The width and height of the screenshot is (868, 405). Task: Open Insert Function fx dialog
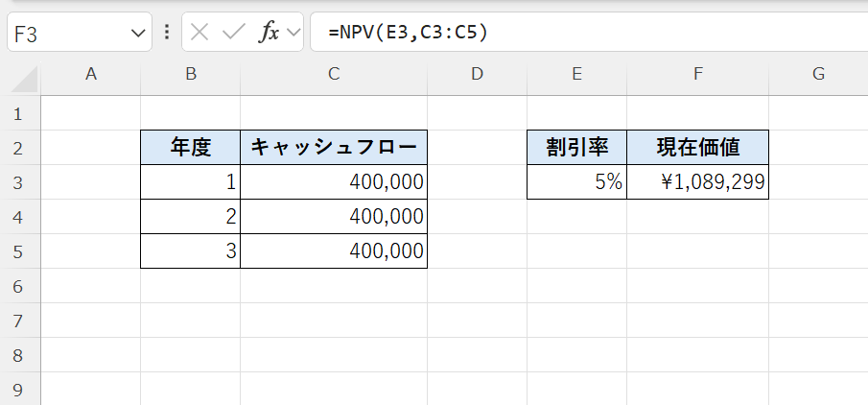click(x=269, y=33)
